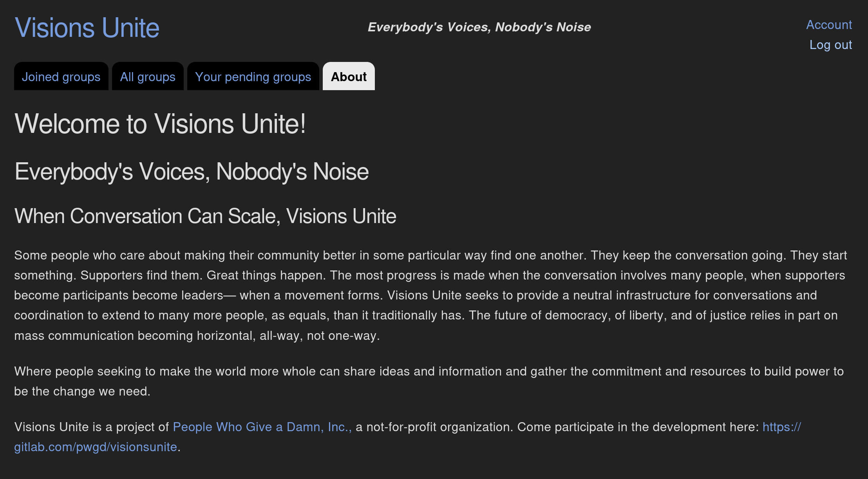The height and width of the screenshot is (479, 868).
Task: Open the All groups tab
Action: tap(148, 77)
